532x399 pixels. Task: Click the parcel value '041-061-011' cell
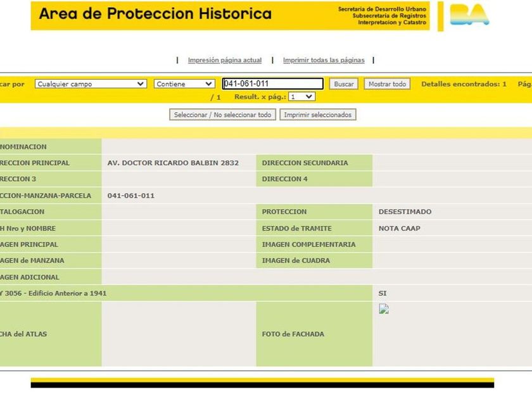pyautogui.click(x=131, y=196)
